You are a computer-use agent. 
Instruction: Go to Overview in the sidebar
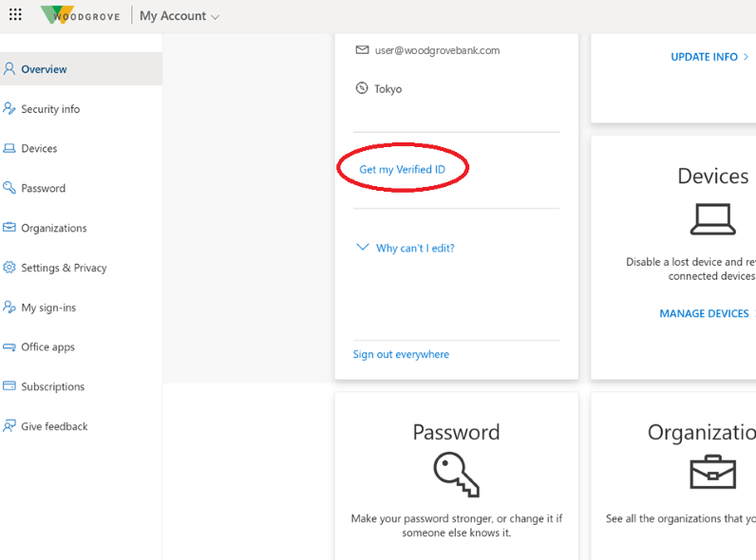tap(81, 69)
